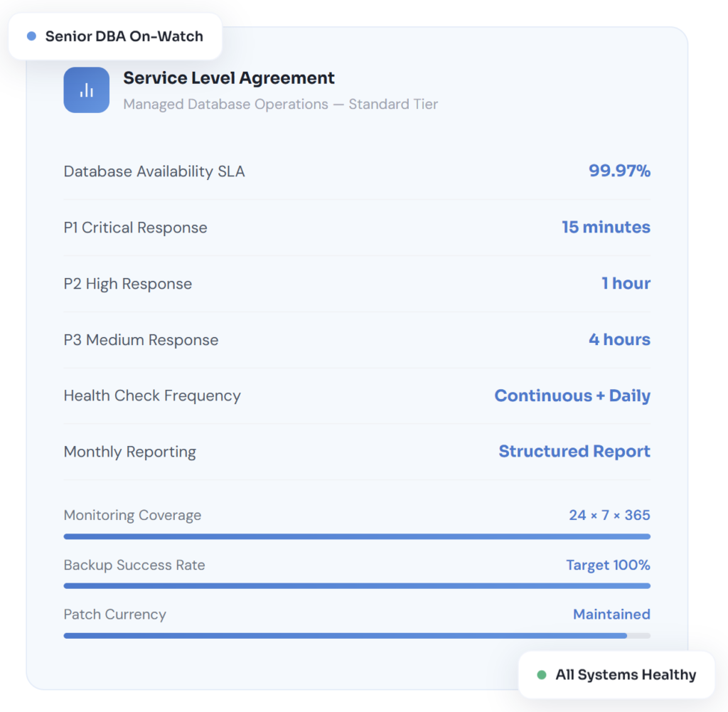The image size is (728, 712).
Task: Select the Target 100% backup value
Action: [608, 565]
